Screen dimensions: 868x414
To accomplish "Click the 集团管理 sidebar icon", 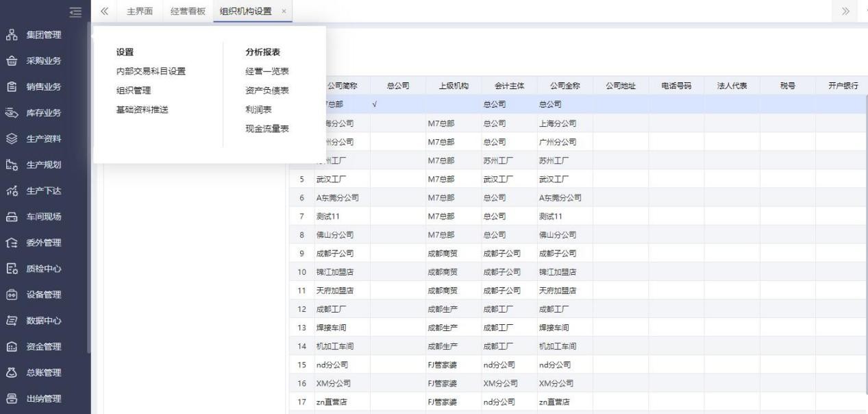I will click(12, 35).
